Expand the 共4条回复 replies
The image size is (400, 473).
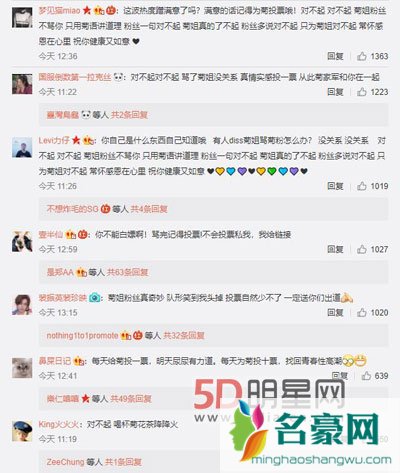tap(149, 209)
